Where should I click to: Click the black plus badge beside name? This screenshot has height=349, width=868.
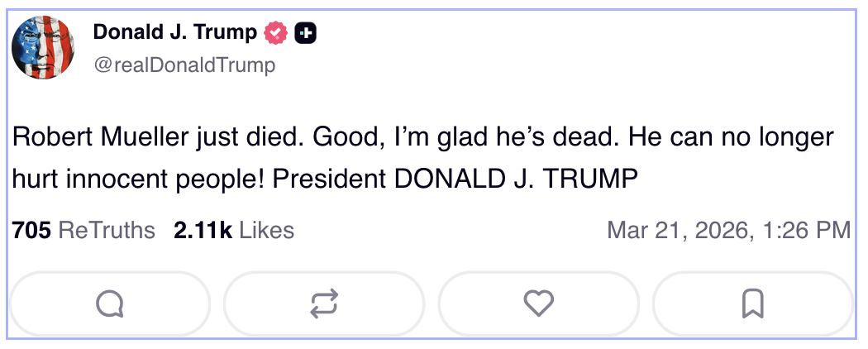[306, 32]
